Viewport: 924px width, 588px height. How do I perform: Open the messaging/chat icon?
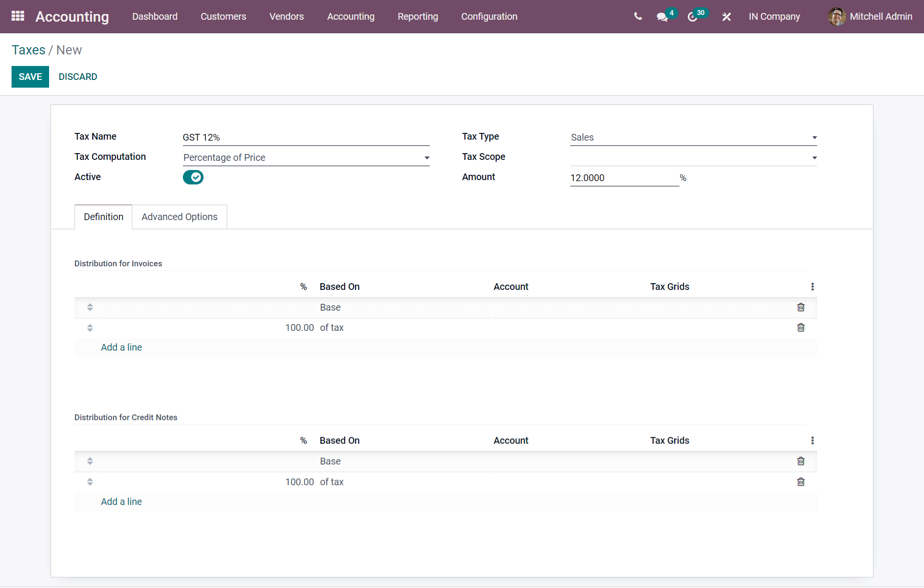tap(662, 16)
